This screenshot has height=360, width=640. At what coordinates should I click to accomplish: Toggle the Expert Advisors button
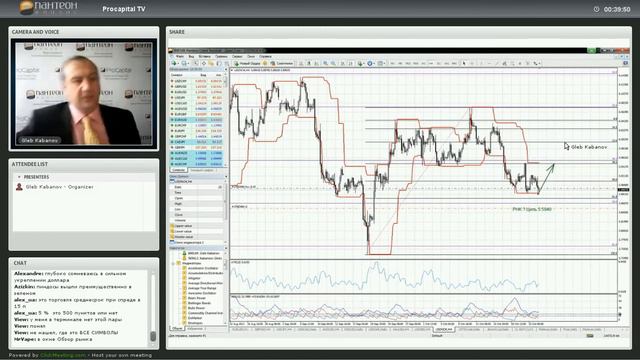pyautogui.click(x=282, y=63)
